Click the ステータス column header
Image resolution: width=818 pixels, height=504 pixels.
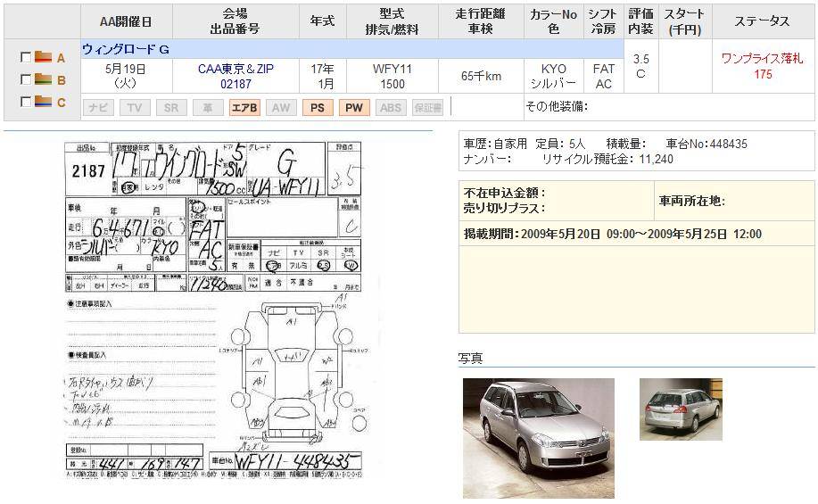(x=762, y=21)
